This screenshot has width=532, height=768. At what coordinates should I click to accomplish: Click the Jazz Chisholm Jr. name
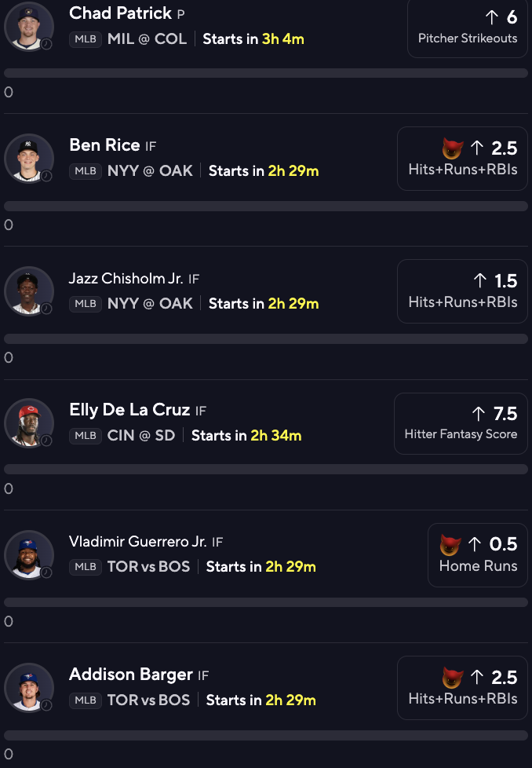point(126,278)
